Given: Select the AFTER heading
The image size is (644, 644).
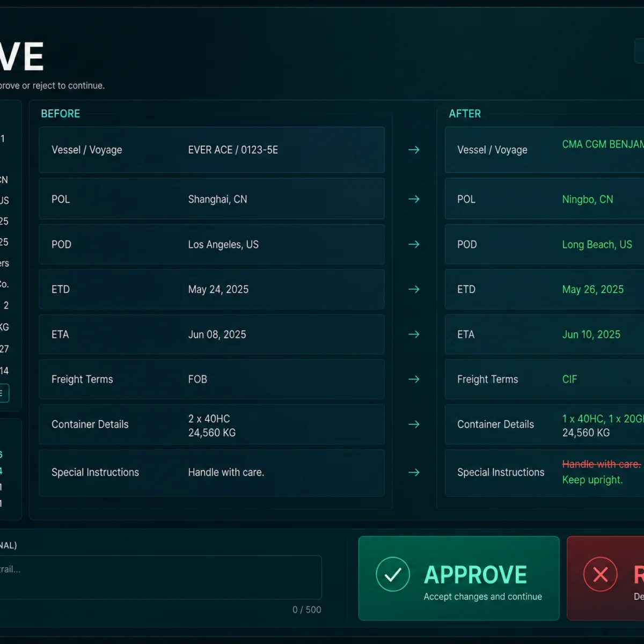Looking at the screenshot, I should [x=465, y=114].
